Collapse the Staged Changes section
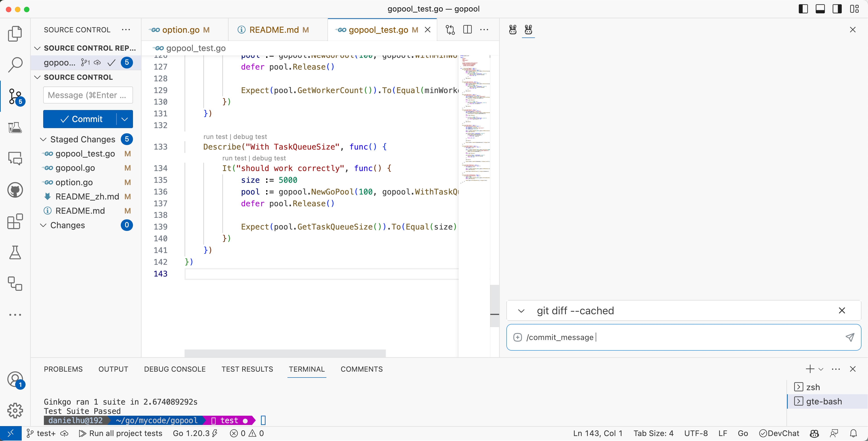868x441 pixels. click(43, 139)
